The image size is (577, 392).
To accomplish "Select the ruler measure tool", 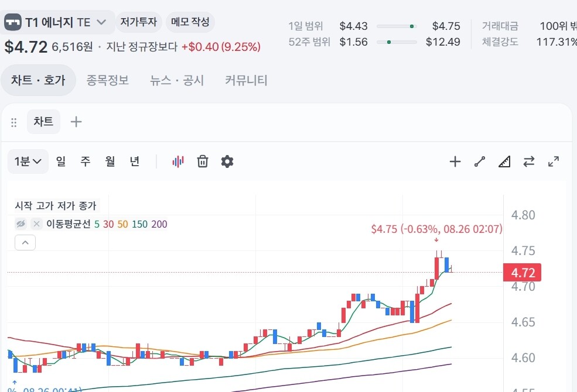I will click(x=504, y=161).
